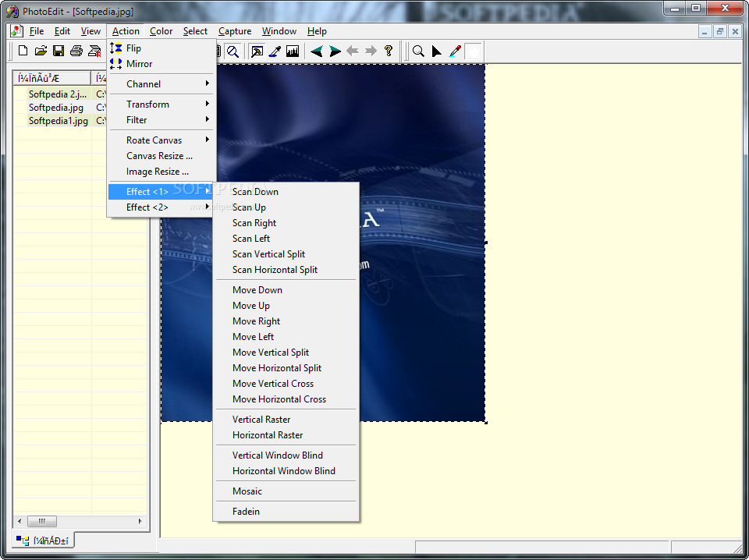Click the yellow question mark help icon
The height and width of the screenshot is (560, 749).
point(389,51)
